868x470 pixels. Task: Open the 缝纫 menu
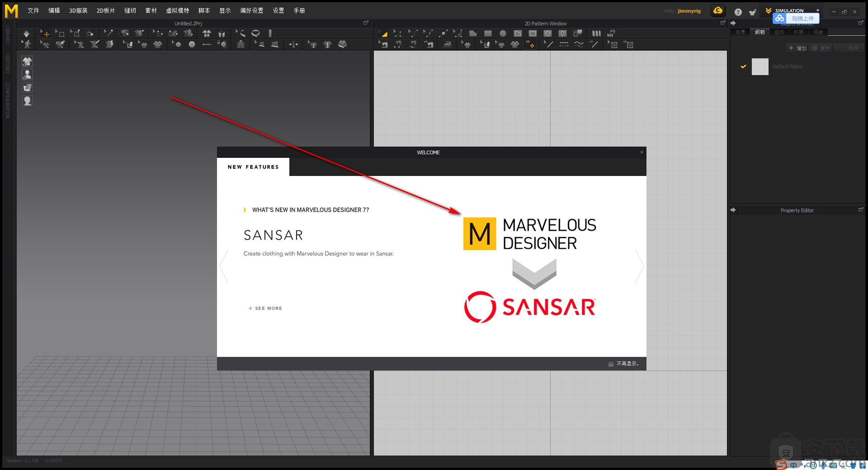pyautogui.click(x=130, y=10)
